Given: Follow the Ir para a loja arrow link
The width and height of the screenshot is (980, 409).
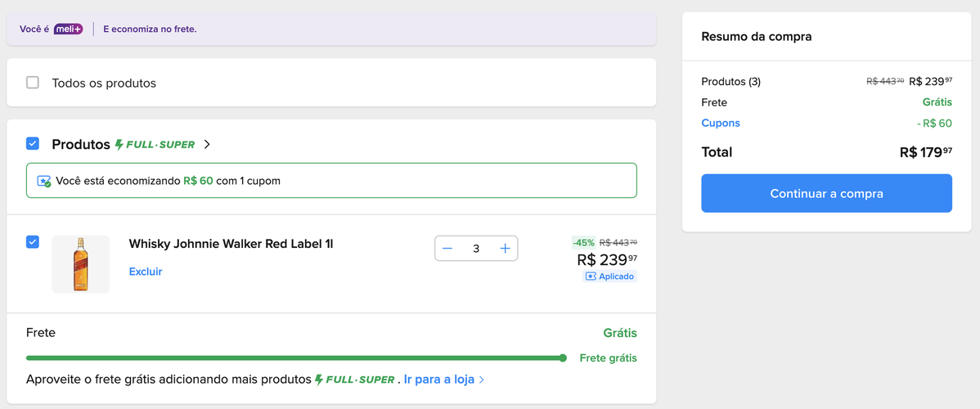Looking at the screenshot, I should pyautogui.click(x=444, y=380).
